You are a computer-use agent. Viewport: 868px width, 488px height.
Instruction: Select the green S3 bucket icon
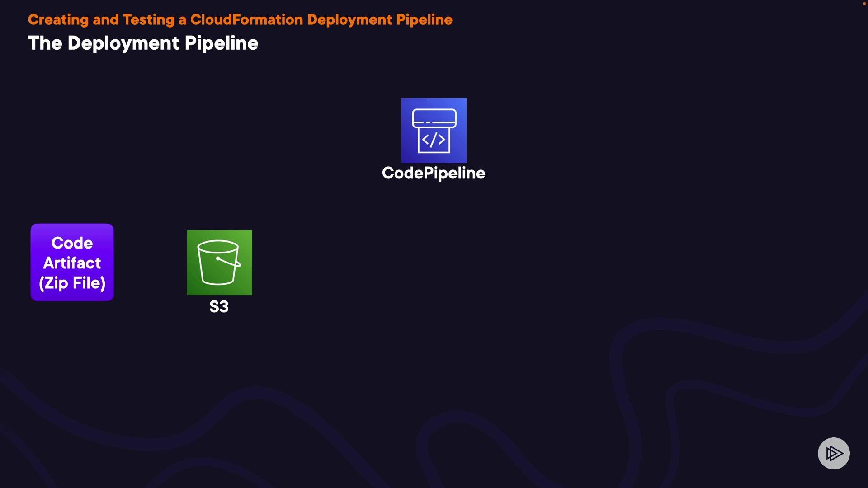tap(219, 262)
